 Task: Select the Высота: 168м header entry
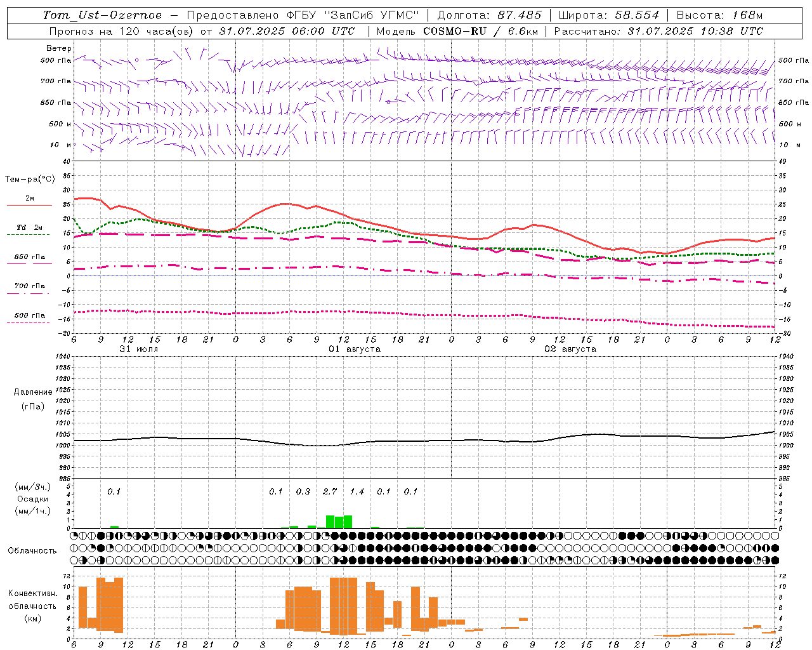pos(719,15)
